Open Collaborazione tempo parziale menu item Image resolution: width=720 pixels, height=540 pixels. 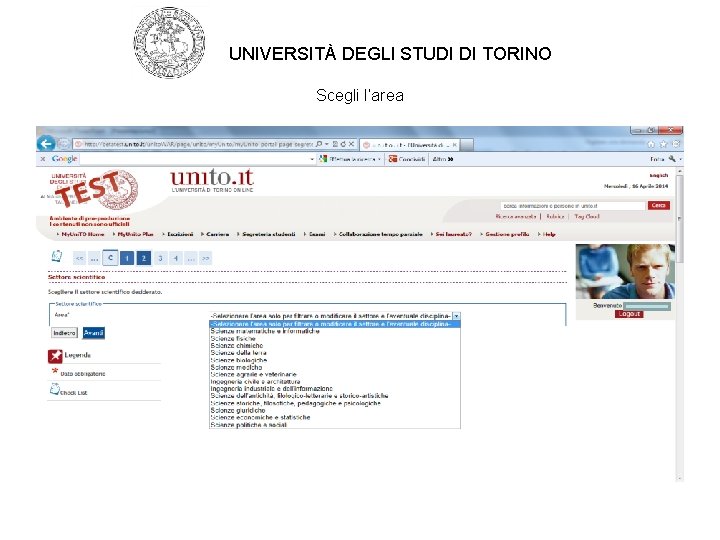pyautogui.click(x=381, y=234)
